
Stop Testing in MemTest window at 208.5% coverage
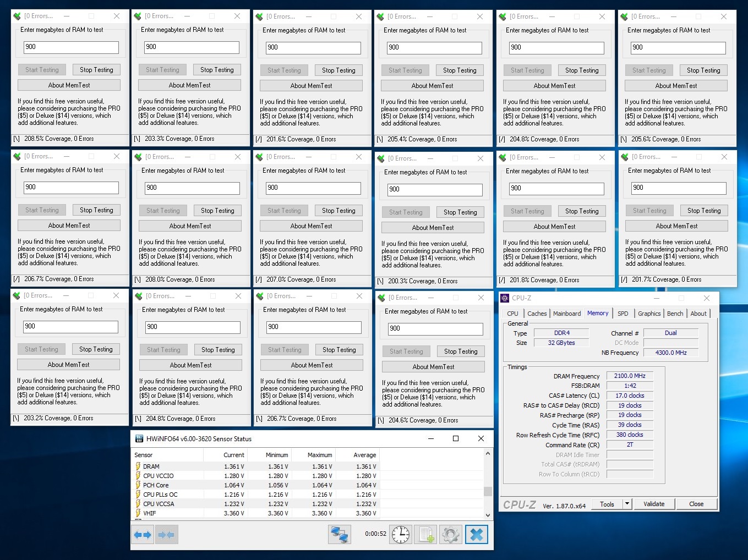point(96,70)
